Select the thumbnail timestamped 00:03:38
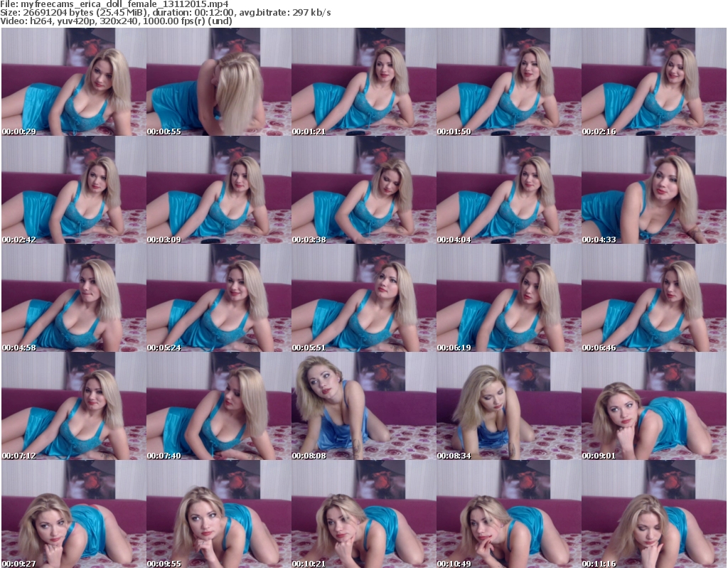The height and width of the screenshot is (568, 728). [x=363, y=190]
